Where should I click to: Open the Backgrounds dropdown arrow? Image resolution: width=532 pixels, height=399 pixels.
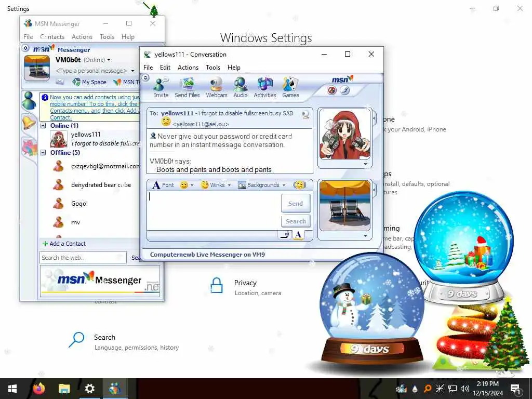coord(284,185)
